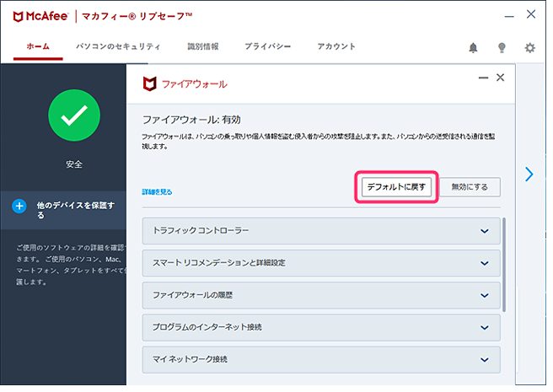This screenshot has height=392, width=553.
Task: Click the デフォルトに戻す button
Action: coord(396,187)
